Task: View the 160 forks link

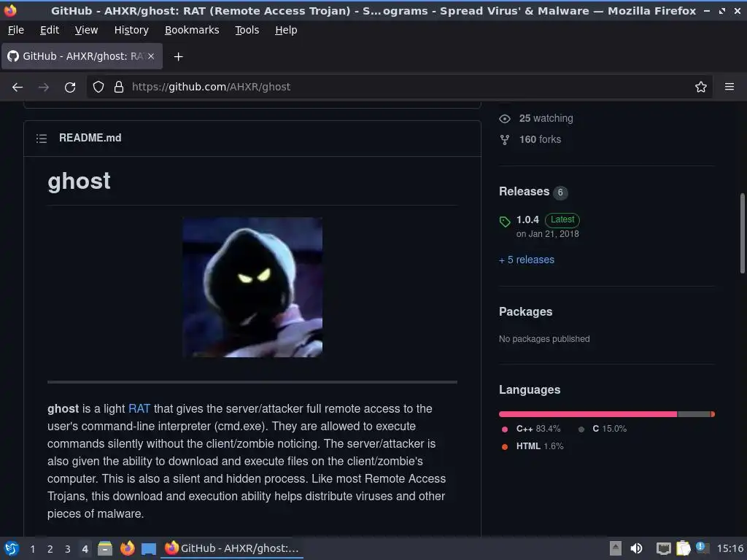Action: 540,139
